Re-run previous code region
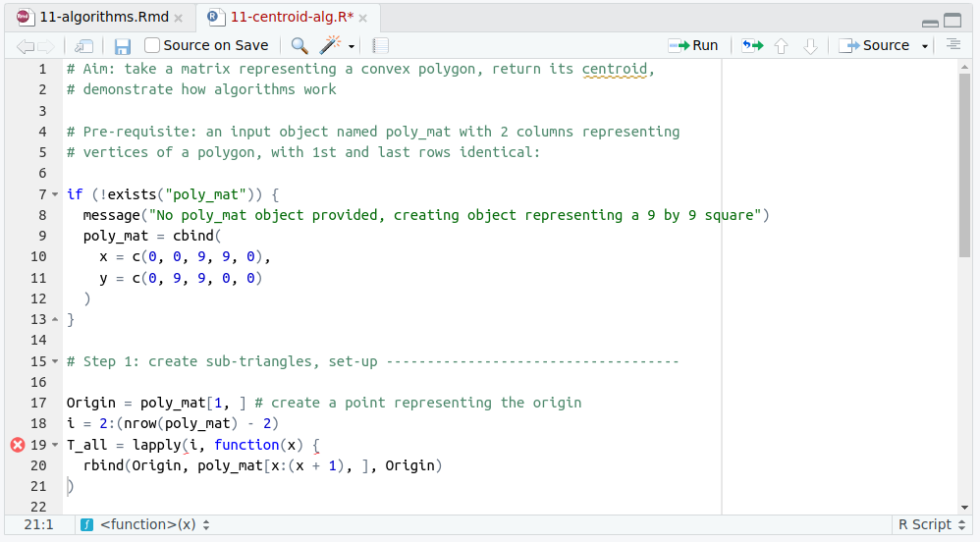Screen dimensions: 980x542 click(x=752, y=45)
